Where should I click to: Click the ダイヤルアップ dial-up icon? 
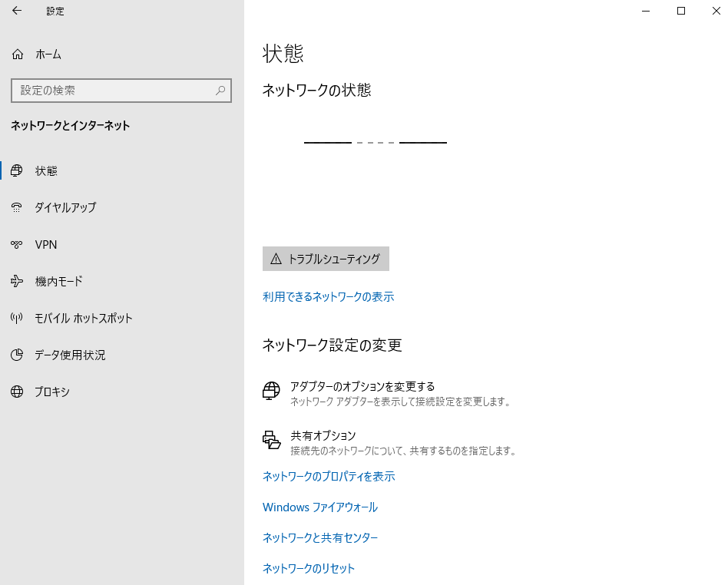pyautogui.click(x=17, y=207)
